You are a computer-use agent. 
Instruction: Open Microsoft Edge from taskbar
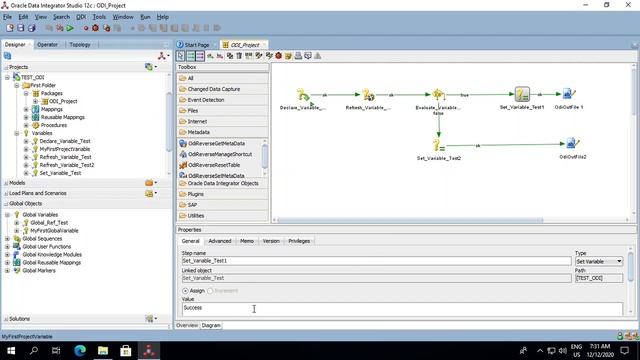(80, 351)
